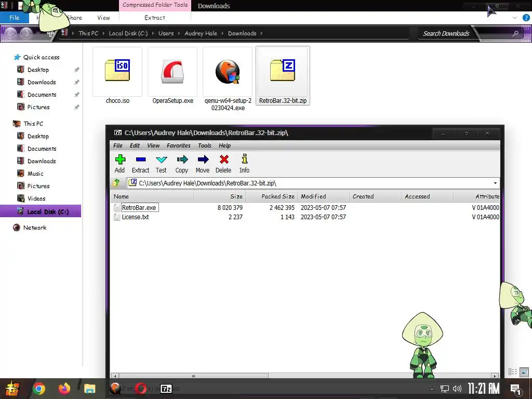Click the Copy arrow icon in 7-Zip
This screenshot has height=399, width=532.
point(182,159)
